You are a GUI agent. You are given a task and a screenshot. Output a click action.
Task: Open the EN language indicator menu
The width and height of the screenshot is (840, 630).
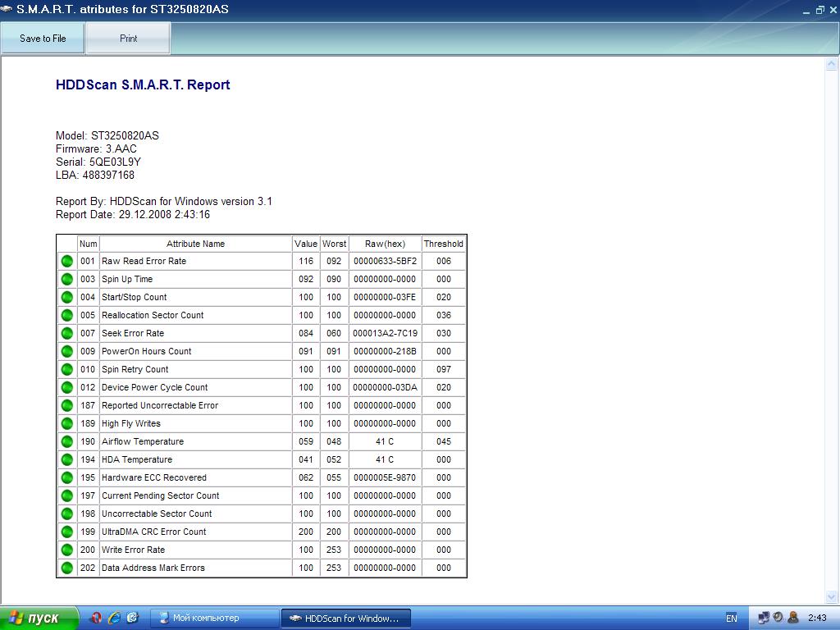(x=731, y=618)
